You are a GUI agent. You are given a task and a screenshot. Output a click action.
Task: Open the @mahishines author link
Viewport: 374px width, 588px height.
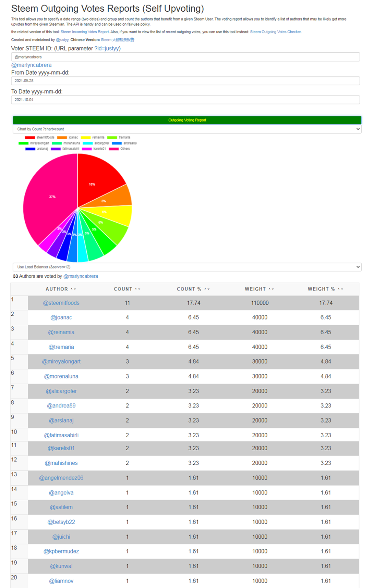61,463
